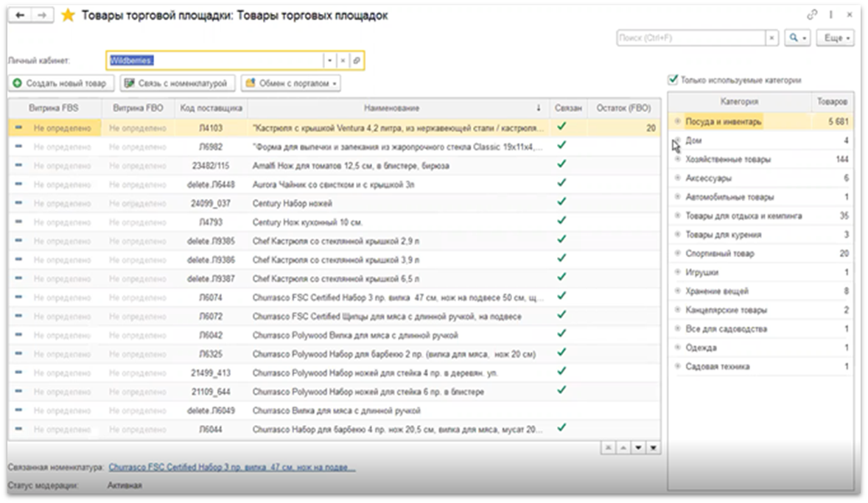Viewport: 868px width, 503px height.
Task: Expand the Игрушки category
Action: [677, 272]
